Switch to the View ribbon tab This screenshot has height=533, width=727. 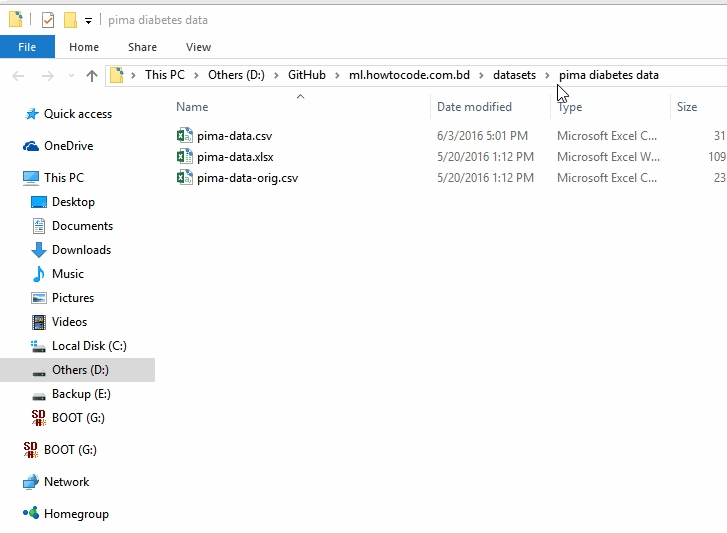(x=198, y=47)
